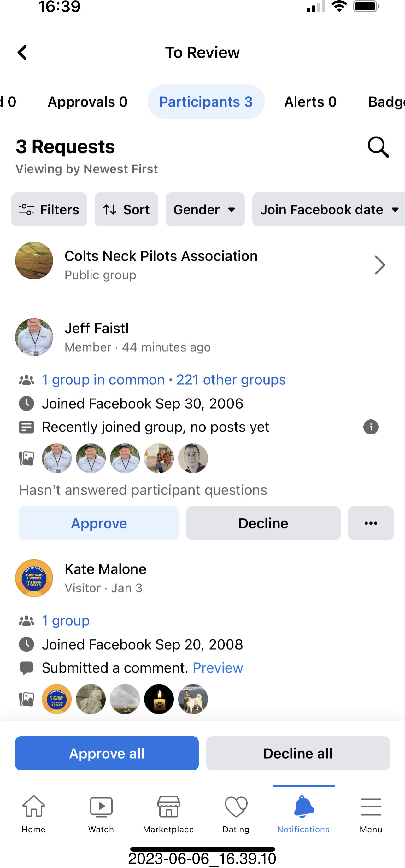Open the search magnifier icon
Screen dimensions: 405x868
pos(378,147)
